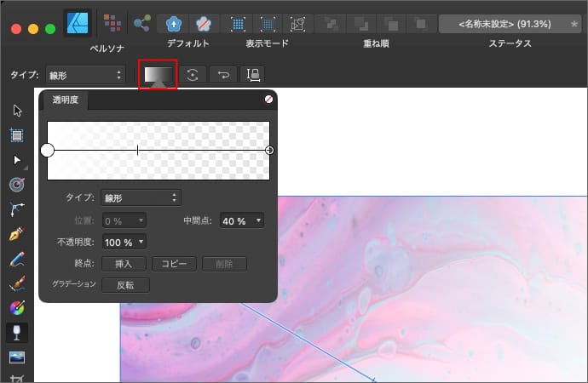Open the gradient swatch in context toolbar
Screen dimensions: 588x383
pos(157,75)
